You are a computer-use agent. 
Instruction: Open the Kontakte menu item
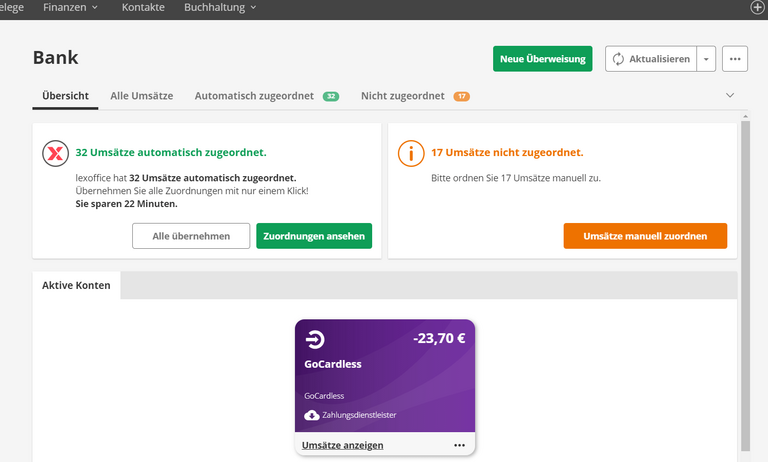tap(143, 7)
